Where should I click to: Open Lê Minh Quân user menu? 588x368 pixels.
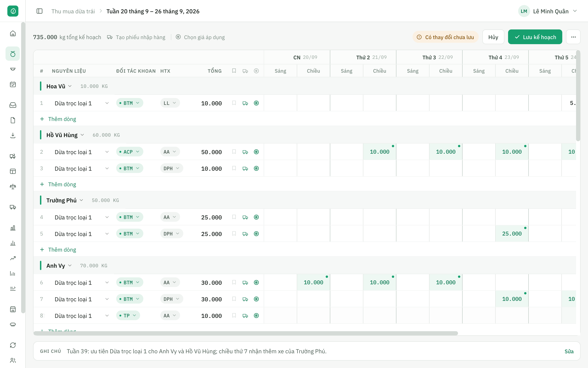tap(548, 11)
